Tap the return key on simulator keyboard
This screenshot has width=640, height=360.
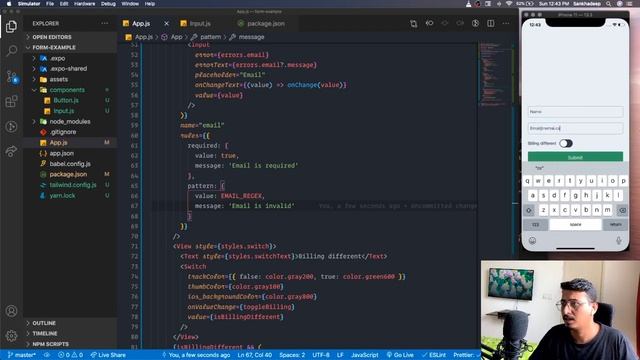tap(616, 224)
